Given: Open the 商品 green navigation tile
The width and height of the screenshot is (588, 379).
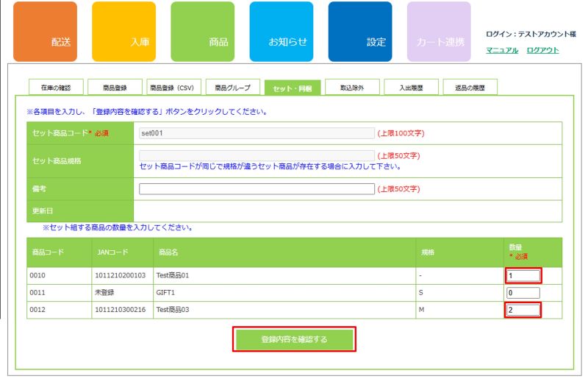Looking at the screenshot, I should pos(202,32).
